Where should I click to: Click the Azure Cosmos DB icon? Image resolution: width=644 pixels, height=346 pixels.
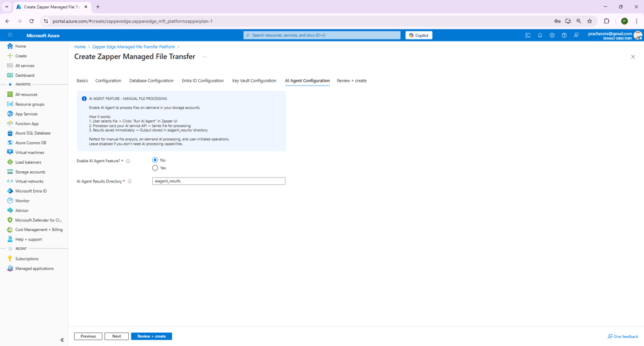[10, 143]
